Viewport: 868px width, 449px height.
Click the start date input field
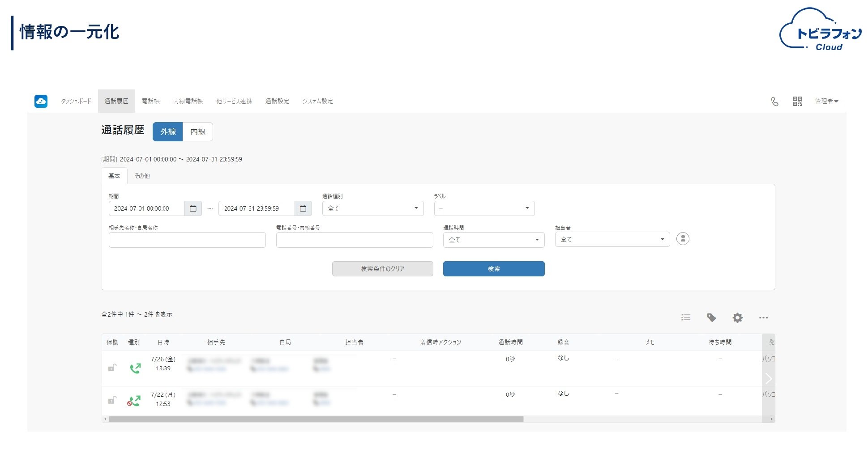click(147, 208)
